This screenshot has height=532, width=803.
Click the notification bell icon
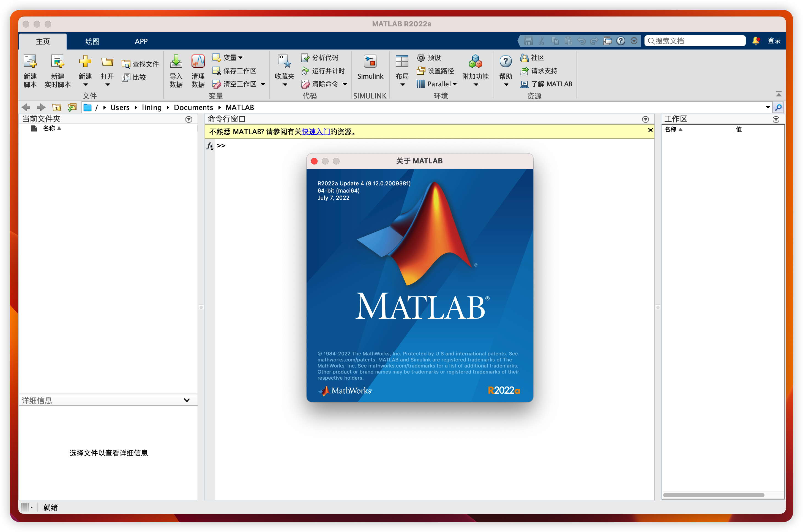(756, 41)
